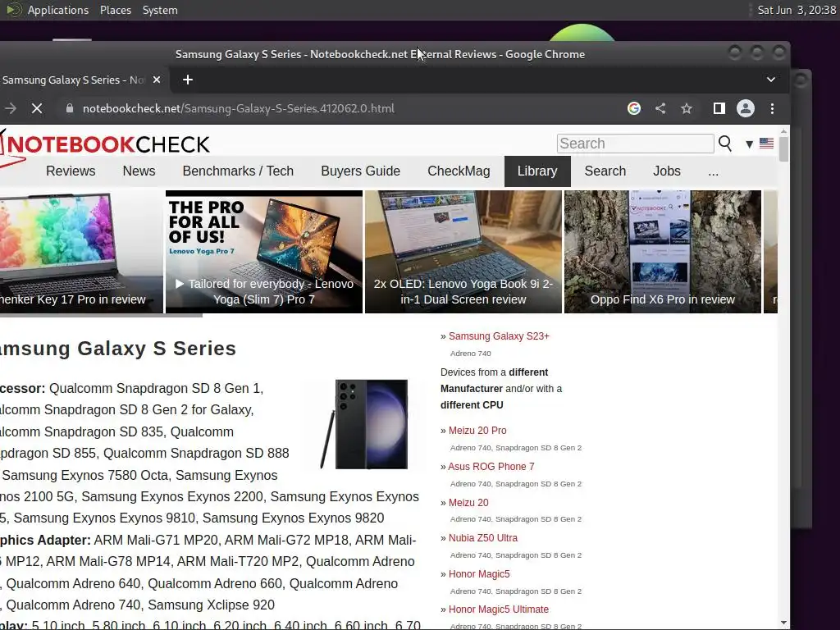This screenshot has height=630, width=840.
Task: Open Lenovo Yoga Pro 7 video article
Action: [x=264, y=252]
